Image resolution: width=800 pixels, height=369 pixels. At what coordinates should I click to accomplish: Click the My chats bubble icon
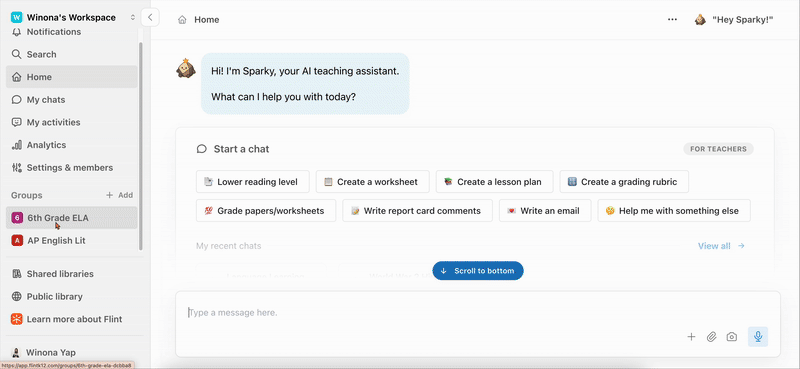point(17,100)
